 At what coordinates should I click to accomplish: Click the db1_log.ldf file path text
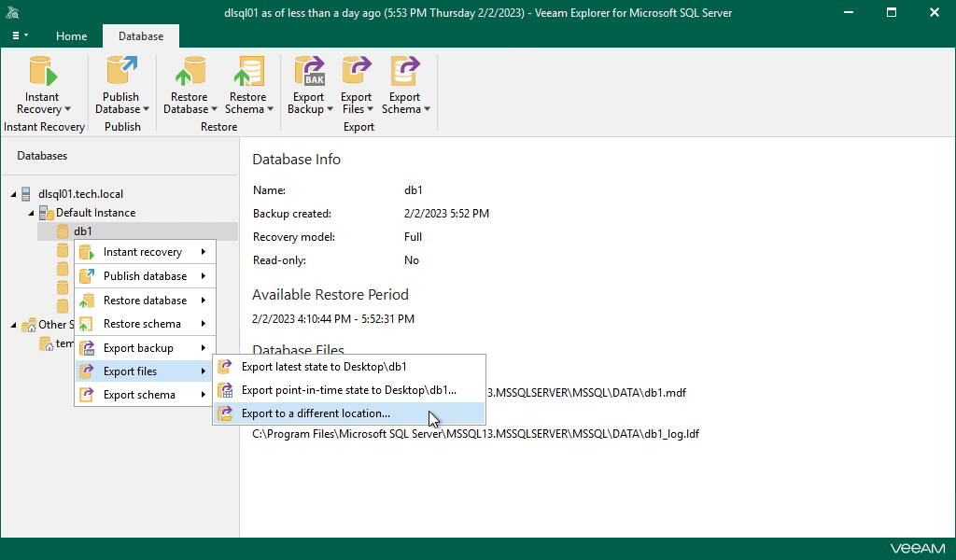click(475, 434)
